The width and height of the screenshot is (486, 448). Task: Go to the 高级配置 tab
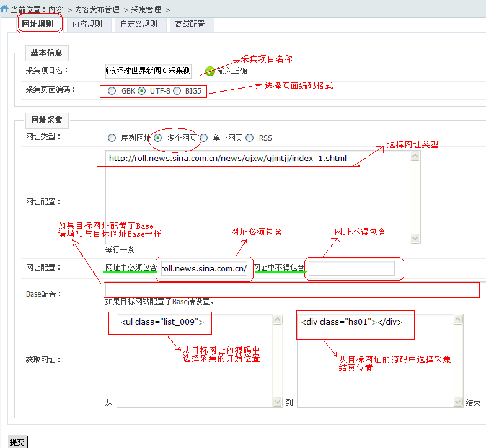[x=190, y=25]
